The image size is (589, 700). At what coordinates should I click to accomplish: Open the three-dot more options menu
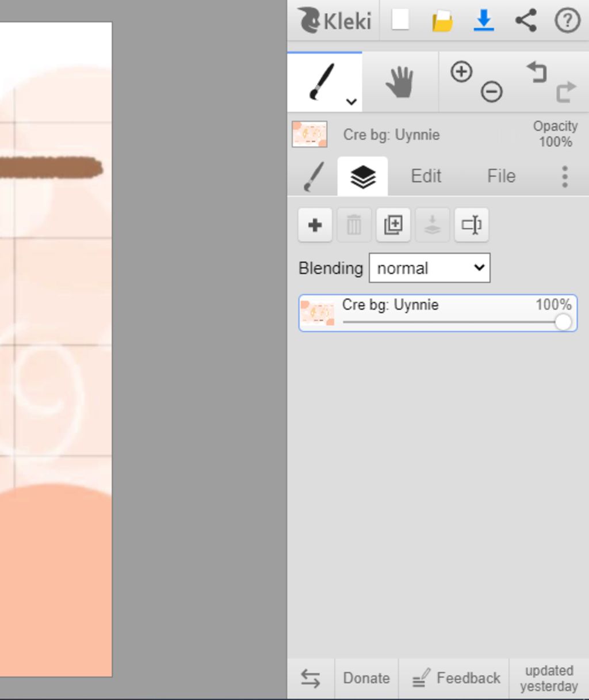click(x=565, y=177)
